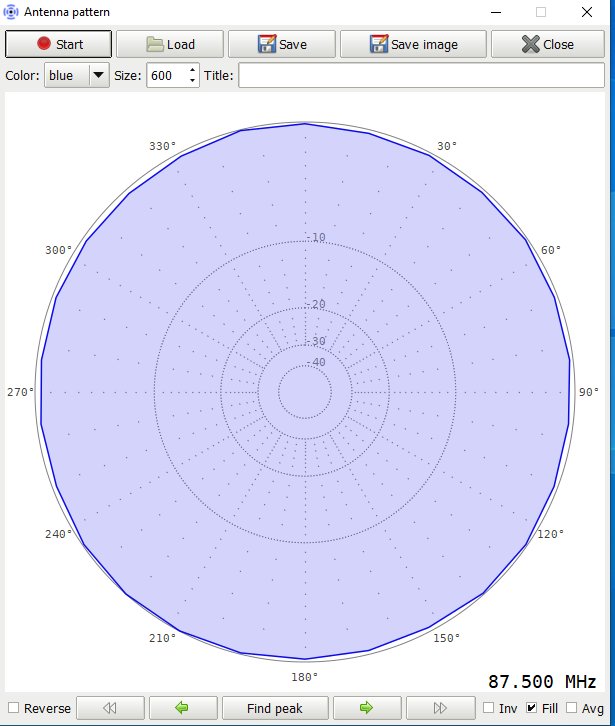Viewport: 615px width, 726px height.
Task: Close the Antenna pattern dialog
Action: pos(547,44)
